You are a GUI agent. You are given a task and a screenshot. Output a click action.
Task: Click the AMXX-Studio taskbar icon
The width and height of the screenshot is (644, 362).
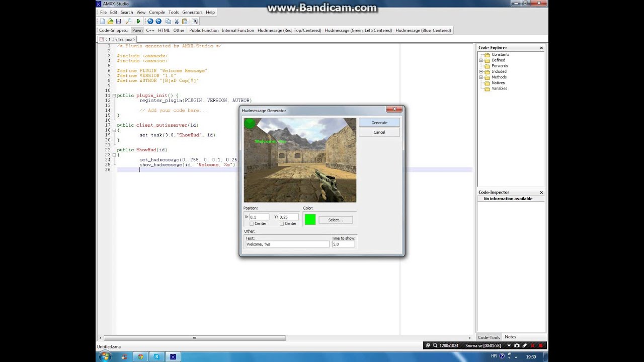pos(173,356)
